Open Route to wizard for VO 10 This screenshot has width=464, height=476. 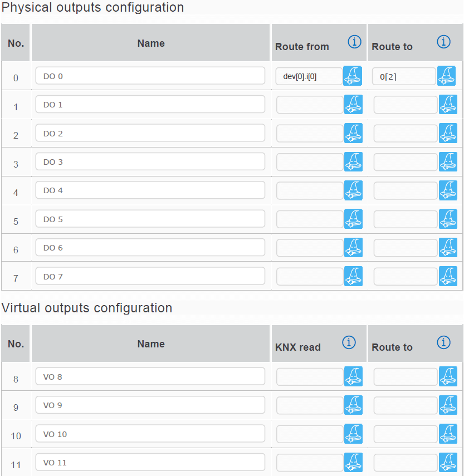[x=448, y=434]
